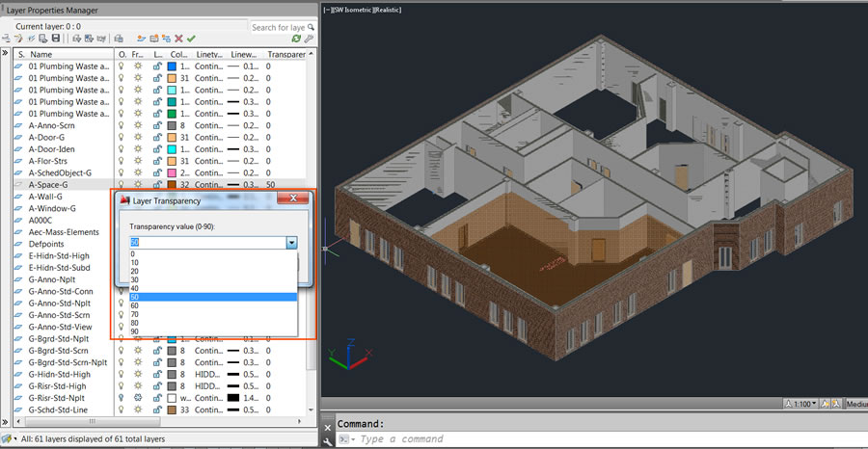Close command line with X button
Image resolution: width=868 pixels, height=449 pixels.
coord(328,428)
